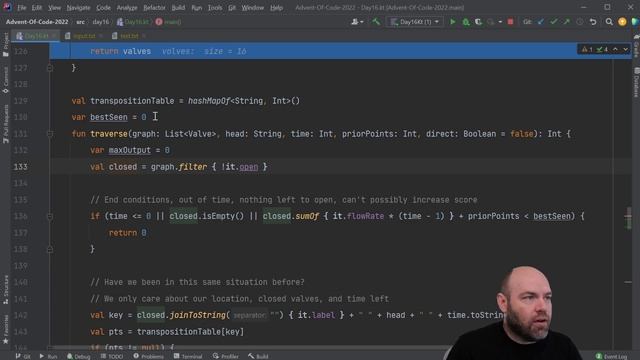
Task: Run the Day16Kt configuration with the green play icon
Action: click(453, 22)
